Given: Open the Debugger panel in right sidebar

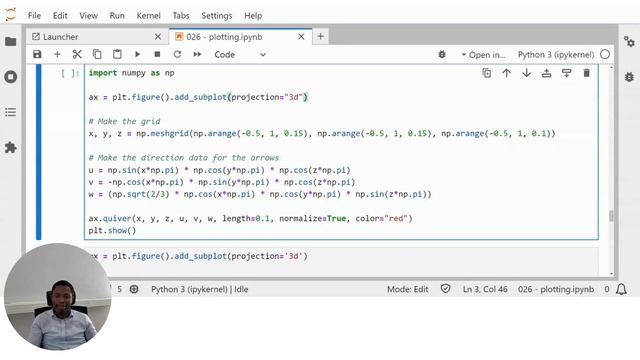Looking at the screenshot, I should [629, 77].
